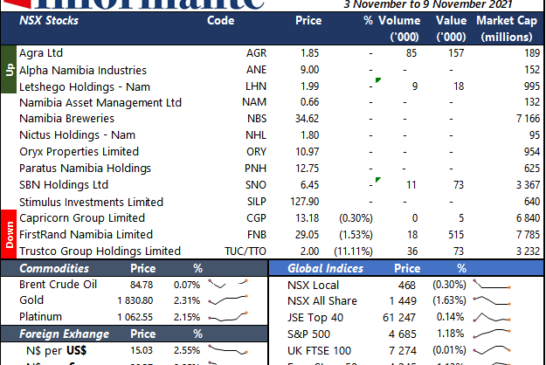Click the 'Commodities' section header
Viewport: 546px width, 365px height.
(x=54, y=268)
